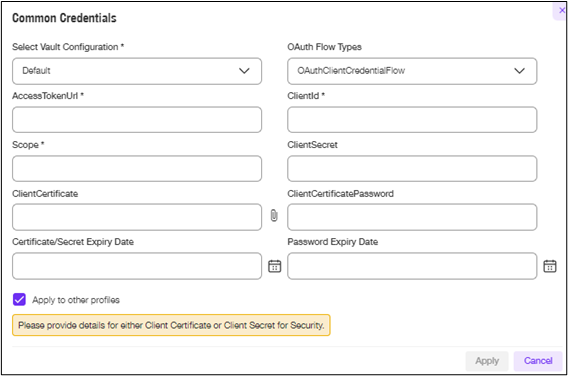Click chevron arrow beside OAuthClientCredentialFlow
The width and height of the screenshot is (568, 376).
click(x=519, y=71)
